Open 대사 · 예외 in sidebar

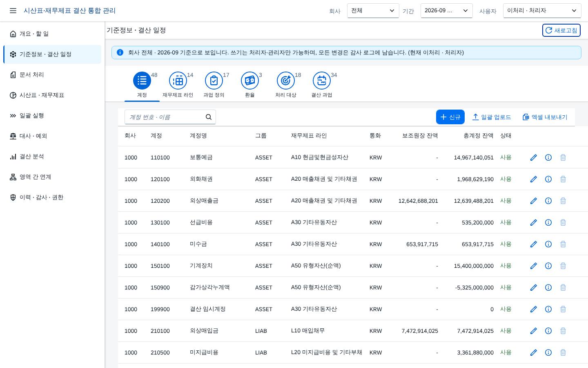[x=52, y=136]
